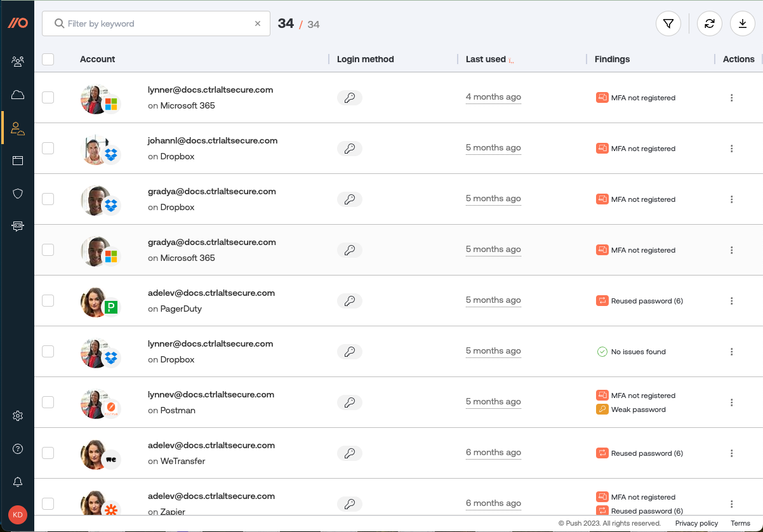The width and height of the screenshot is (763, 532).
Task: Export accounts via download icon
Action: [743, 23]
